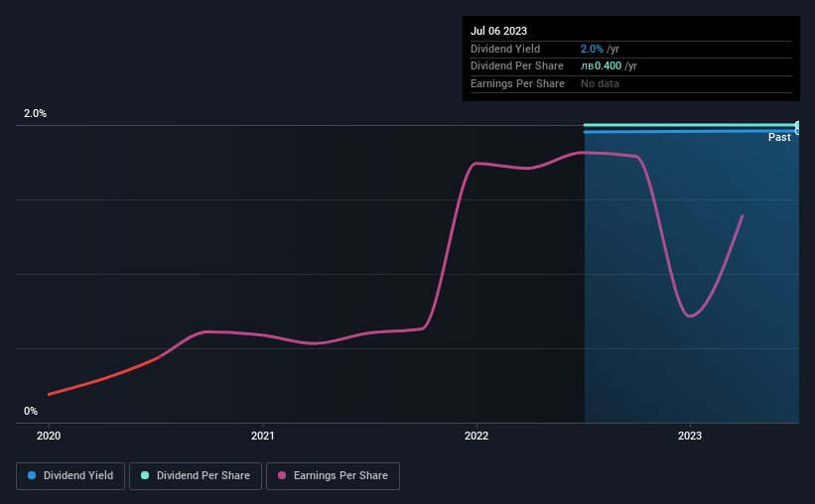Click the Past label in shaded region
Viewport: 815px width, 504px height.
(779, 137)
